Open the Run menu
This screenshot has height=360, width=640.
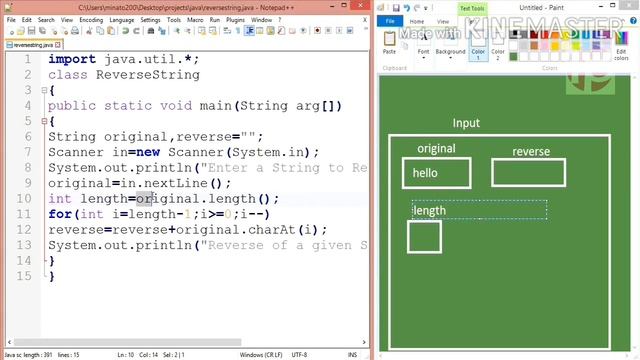point(214,20)
